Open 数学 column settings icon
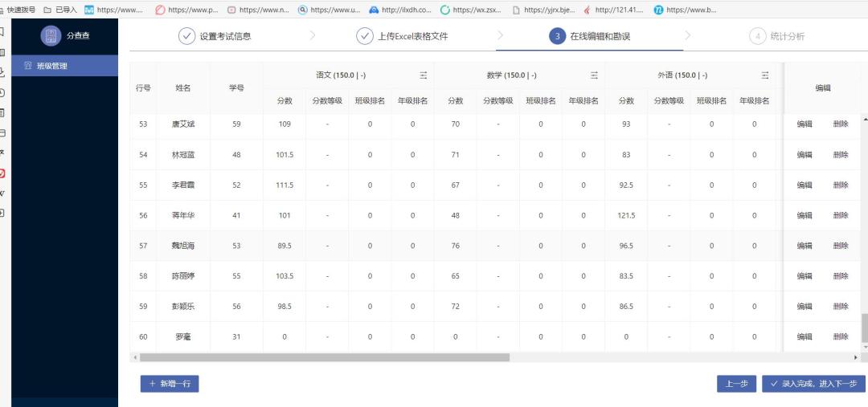This screenshot has height=407, width=868. point(594,75)
